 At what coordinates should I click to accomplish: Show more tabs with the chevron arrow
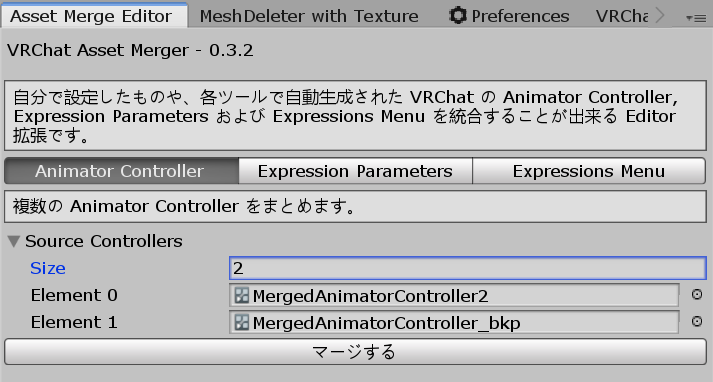pos(660,16)
